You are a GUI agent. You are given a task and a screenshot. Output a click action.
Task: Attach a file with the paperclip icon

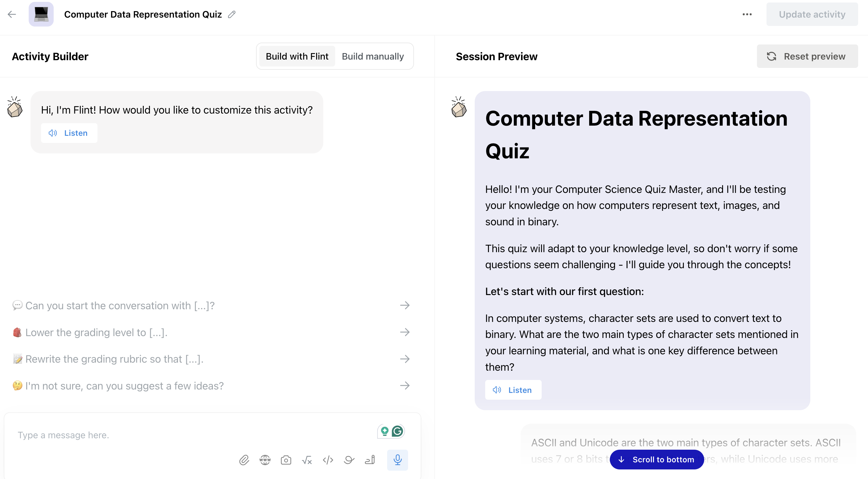244,460
